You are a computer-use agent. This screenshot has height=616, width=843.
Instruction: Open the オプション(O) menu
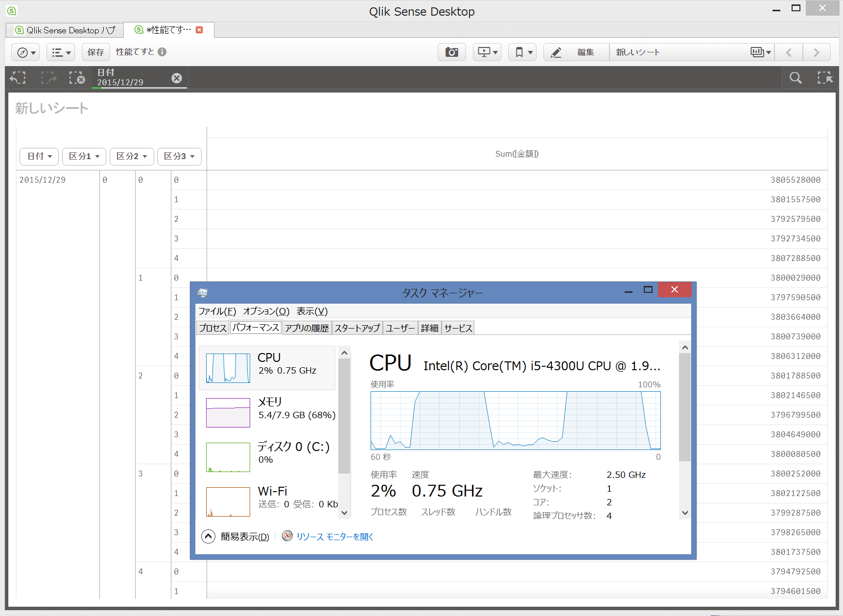[266, 311]
